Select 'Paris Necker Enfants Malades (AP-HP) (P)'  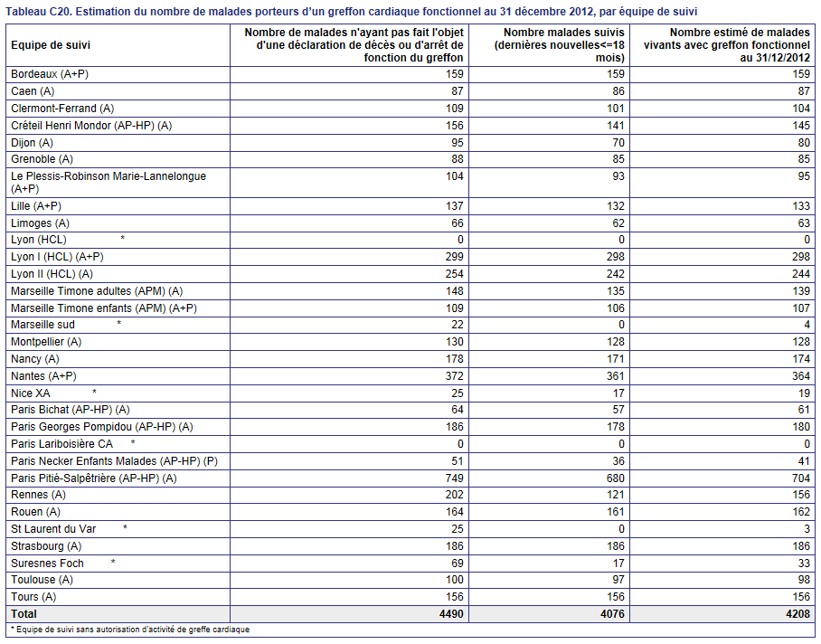coord(114,461)
